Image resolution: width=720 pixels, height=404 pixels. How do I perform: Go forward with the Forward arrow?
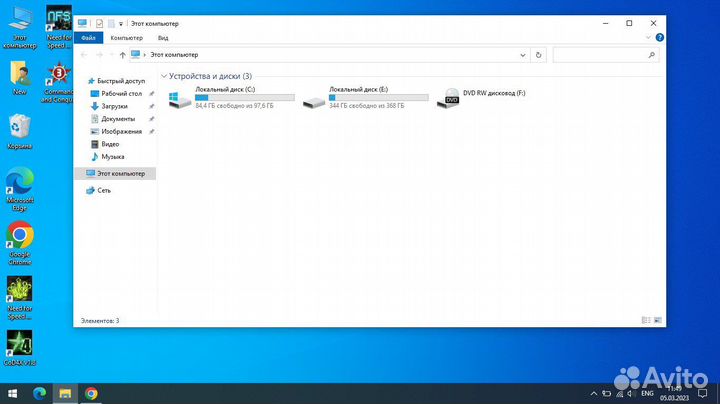[99, 55]
